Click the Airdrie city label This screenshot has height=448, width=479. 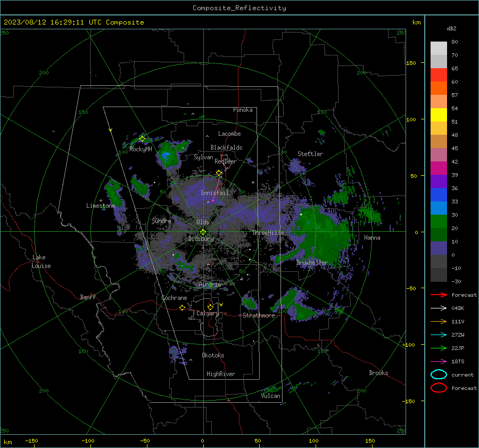(x=210, y=284)
